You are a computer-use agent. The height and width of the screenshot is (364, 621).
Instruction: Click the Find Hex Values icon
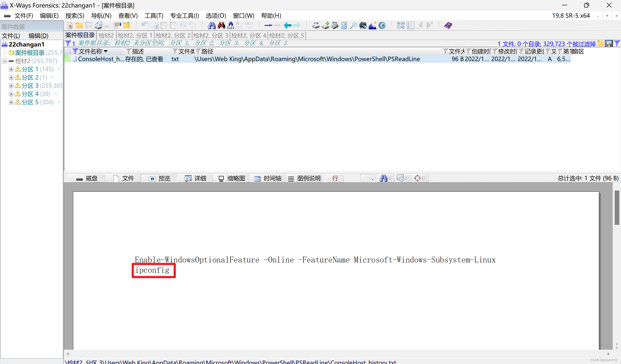[x=230, y=25]
